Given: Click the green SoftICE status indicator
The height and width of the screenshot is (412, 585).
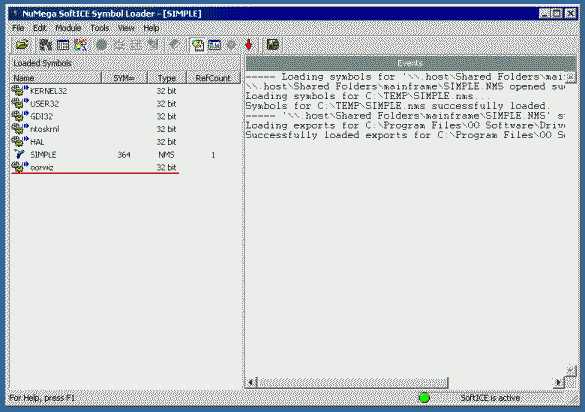Looking at the screenshot, I should [x=424, y=398].
